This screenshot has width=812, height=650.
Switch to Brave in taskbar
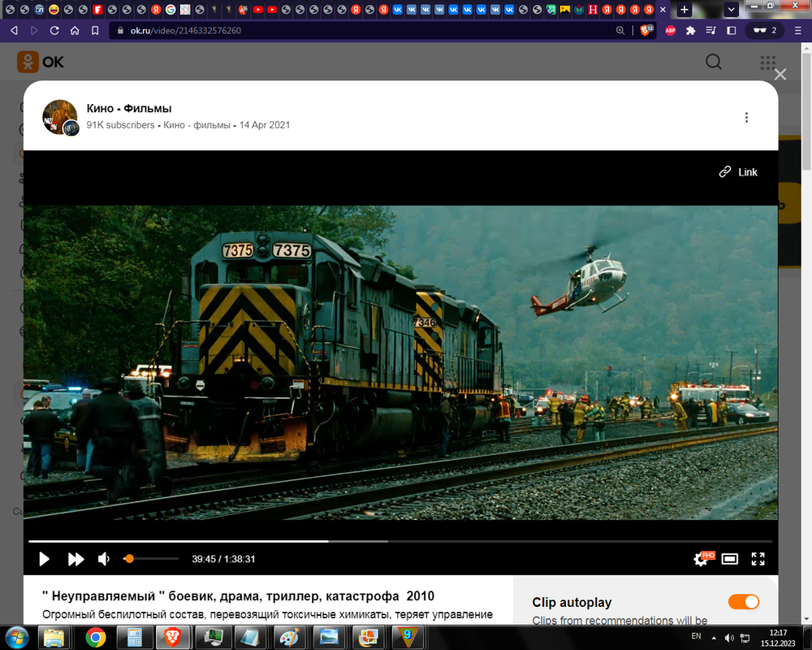(x=173, y=637)
